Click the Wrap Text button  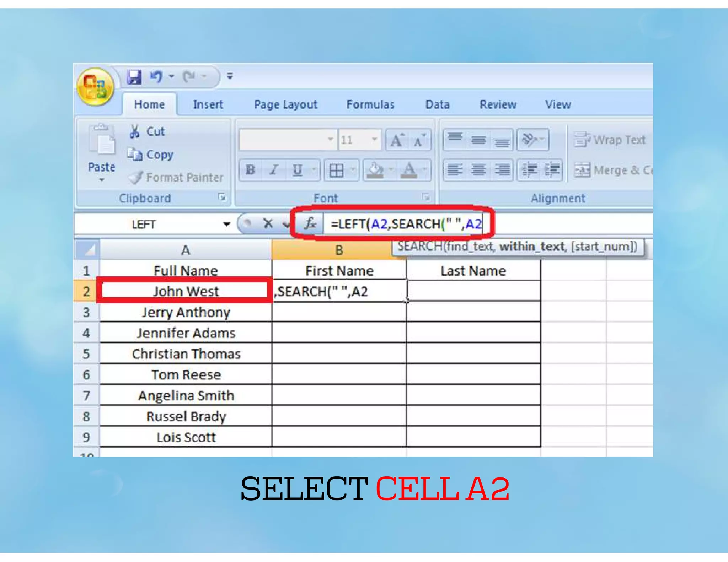610,140
